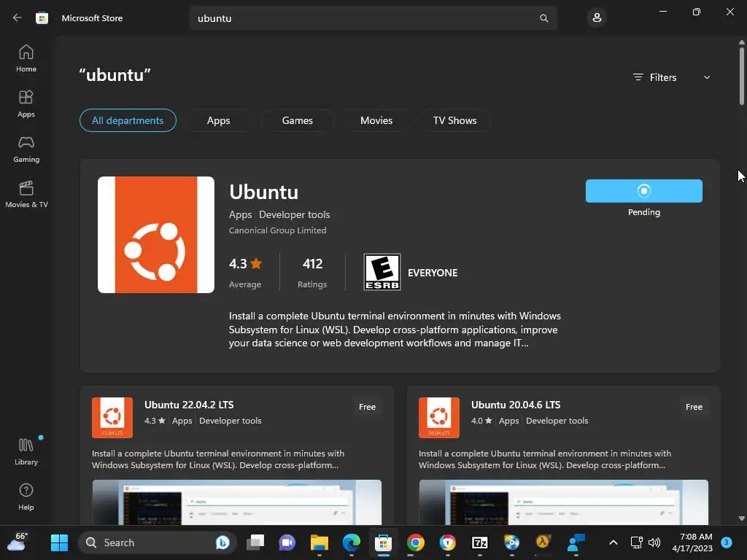Open Task View on the taskbar
Viewport: 747px width, 560px height.
coord(255,542)
